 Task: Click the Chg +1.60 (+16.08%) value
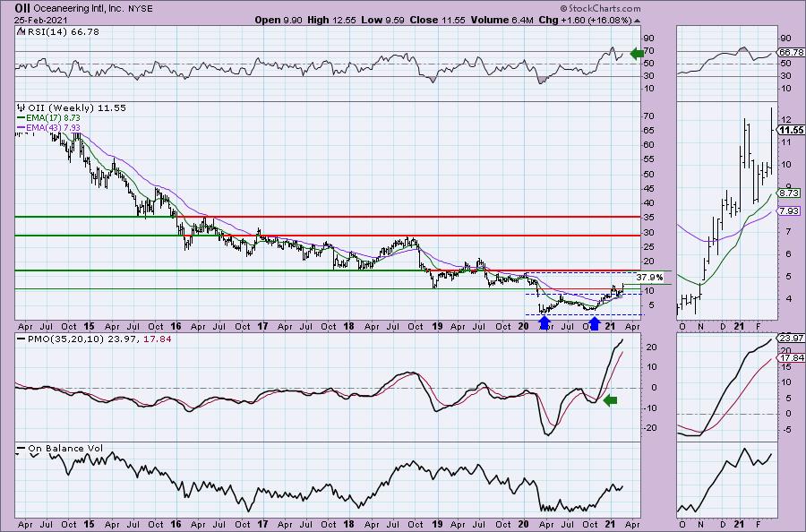[x=585, y=20]
